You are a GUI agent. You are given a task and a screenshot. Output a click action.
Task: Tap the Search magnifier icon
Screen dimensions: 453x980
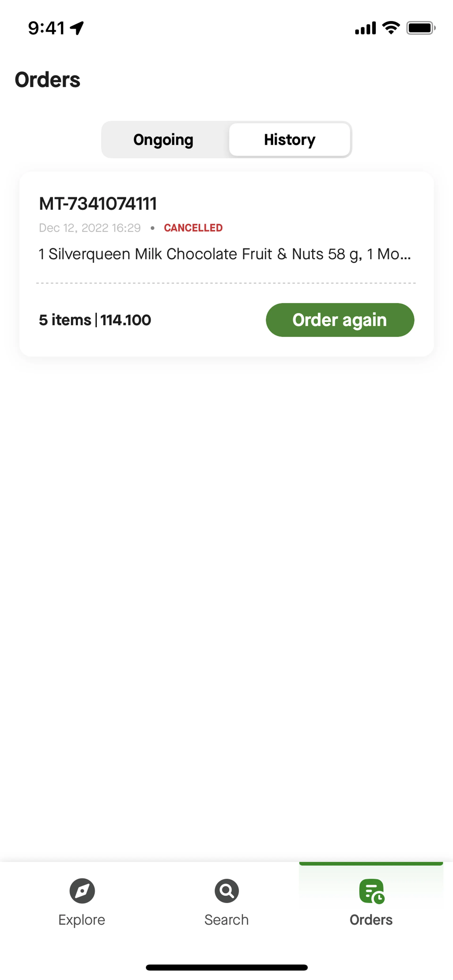[x=226, y=891]
